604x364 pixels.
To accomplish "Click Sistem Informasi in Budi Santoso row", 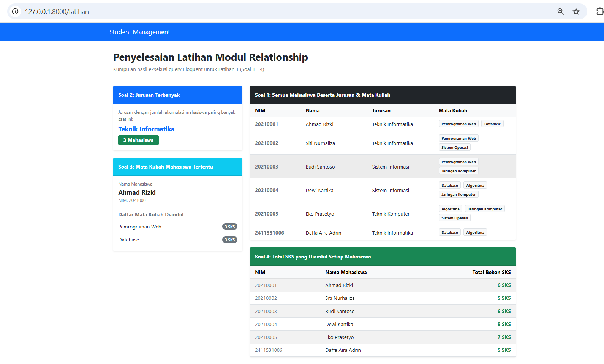I will coord(391,167).
